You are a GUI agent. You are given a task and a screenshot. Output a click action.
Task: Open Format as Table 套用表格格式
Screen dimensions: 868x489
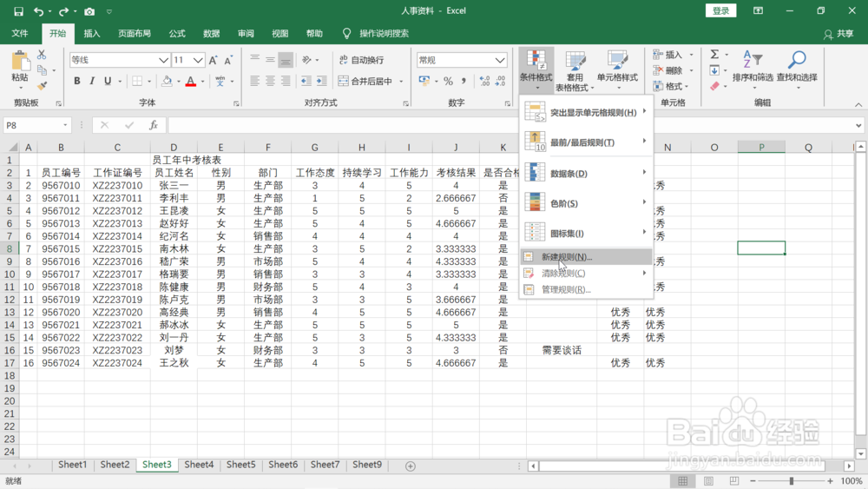click(575, 71)
